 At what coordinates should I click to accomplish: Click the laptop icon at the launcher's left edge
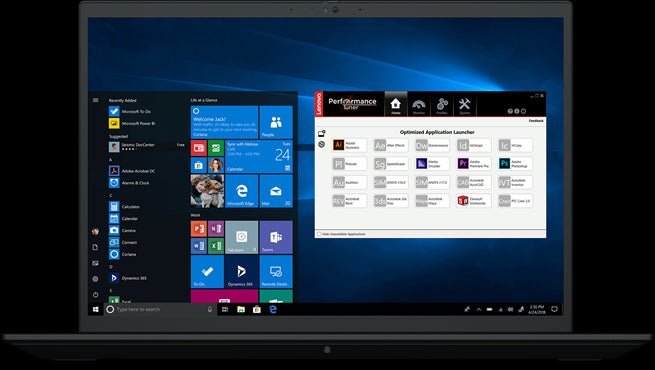(x=321, y=134)
